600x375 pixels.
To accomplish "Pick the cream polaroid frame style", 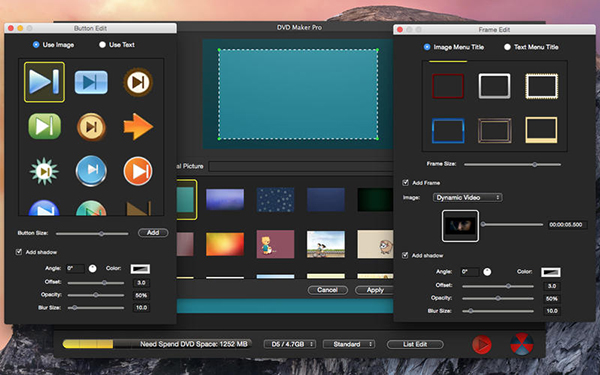I will click(541, 130).
